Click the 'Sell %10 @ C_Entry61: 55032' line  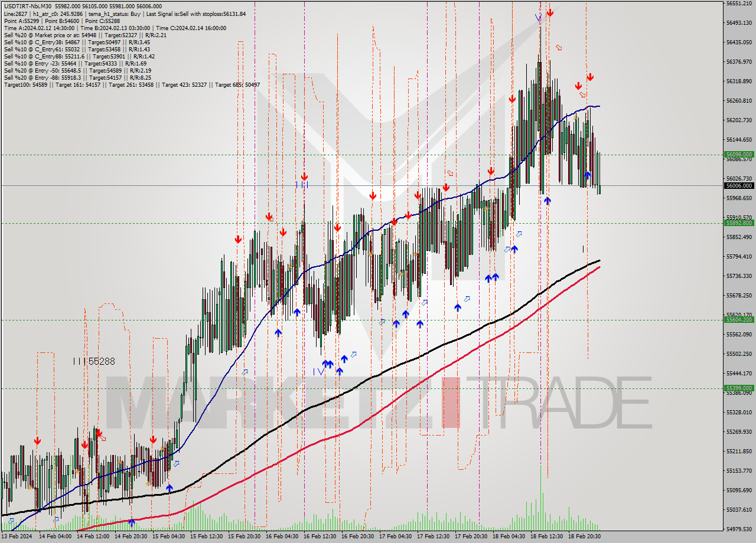tap(77, 49)
